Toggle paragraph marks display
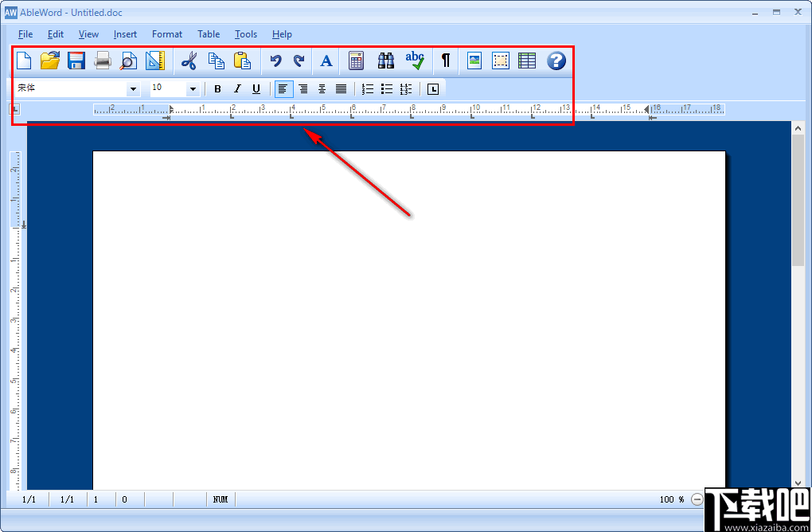The width and height of the screenshot is (812, 532). point(445,61)
